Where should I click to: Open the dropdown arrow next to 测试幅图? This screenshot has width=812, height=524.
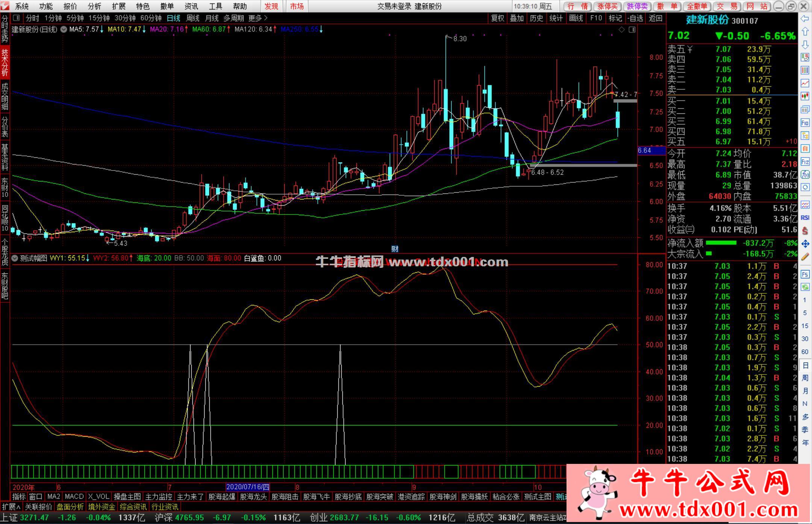pos(15,258)
